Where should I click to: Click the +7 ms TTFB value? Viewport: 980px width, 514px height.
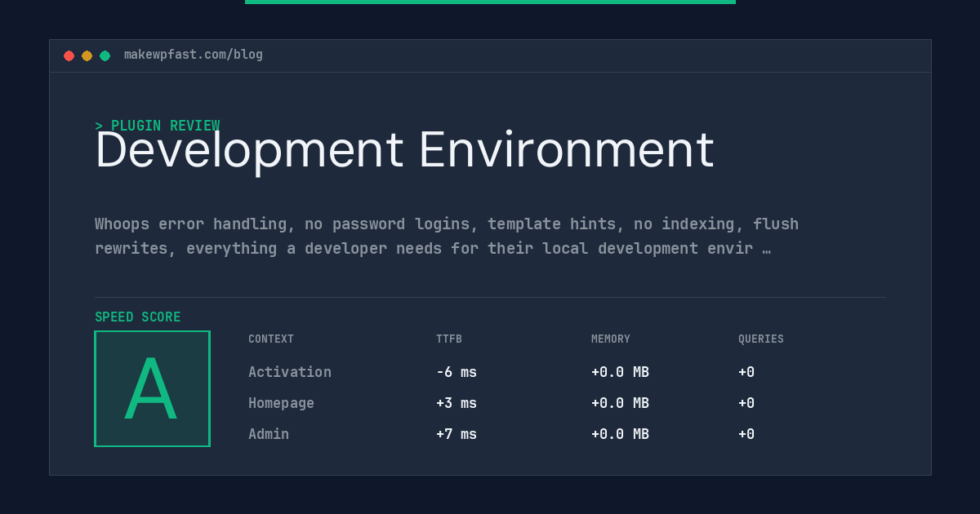click(457, 434)
